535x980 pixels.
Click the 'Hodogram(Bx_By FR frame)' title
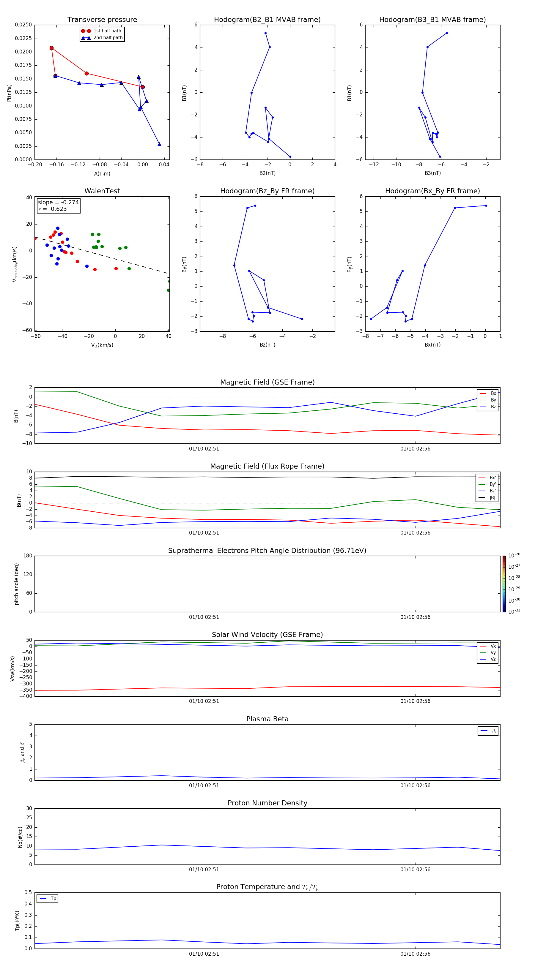click(432, 191)
